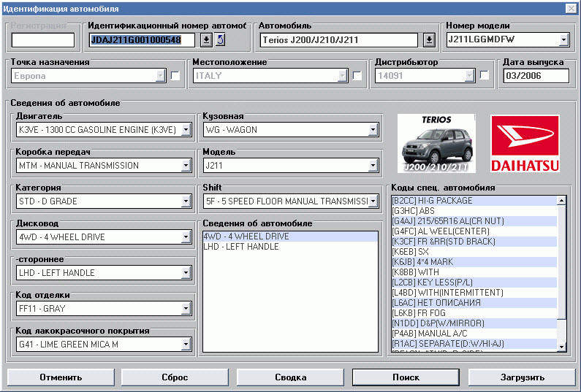Image resolution: width=581 pixels, height=392 pixels.
Task: Open the distributor 14091 dropdown
Action: (470, 75)
